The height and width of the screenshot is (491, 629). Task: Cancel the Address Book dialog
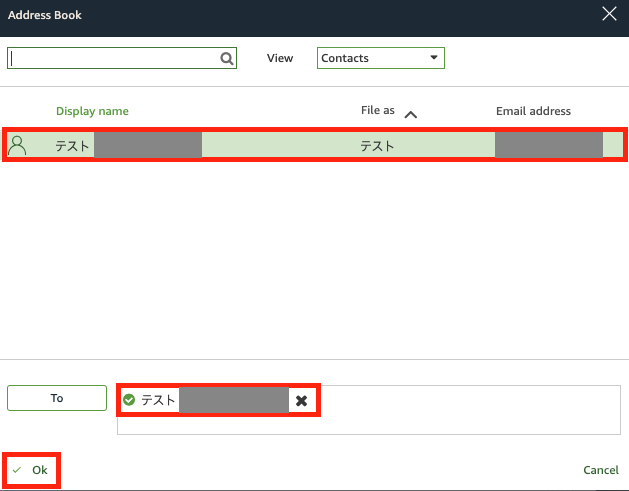coord(601,470)
